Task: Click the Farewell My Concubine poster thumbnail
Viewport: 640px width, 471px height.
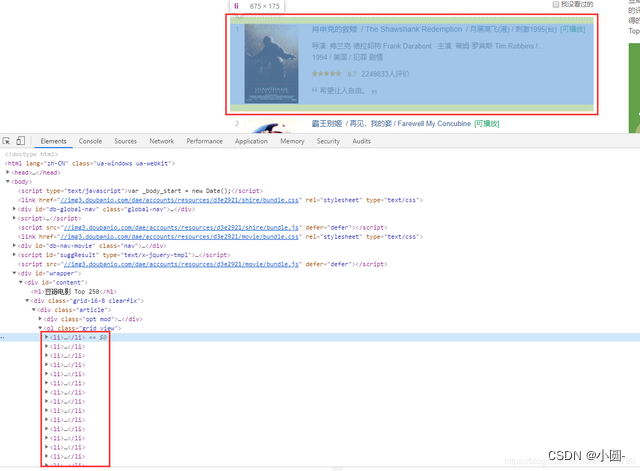Action: point(271,125)
